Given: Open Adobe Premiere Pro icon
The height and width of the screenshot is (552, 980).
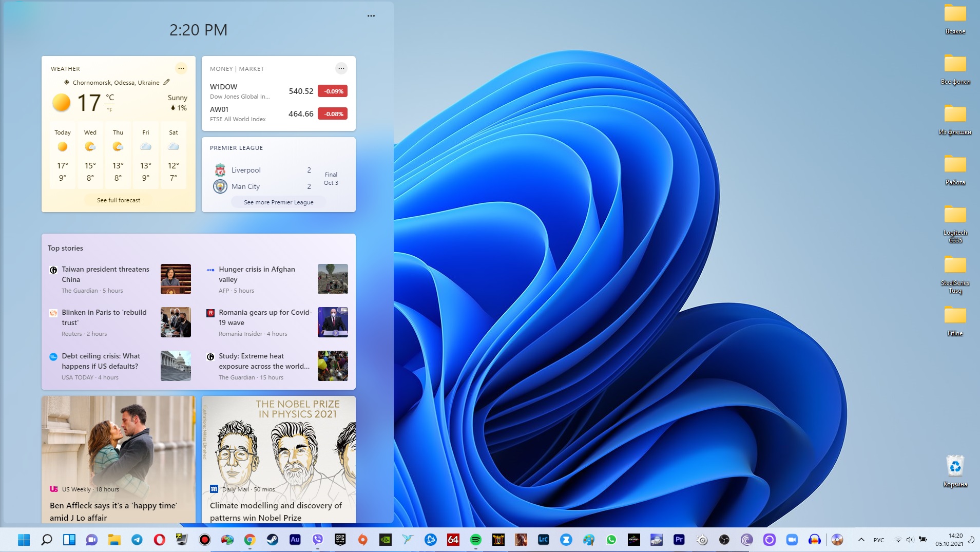Looking at the screenshot, I should click(x=679, y=540).
